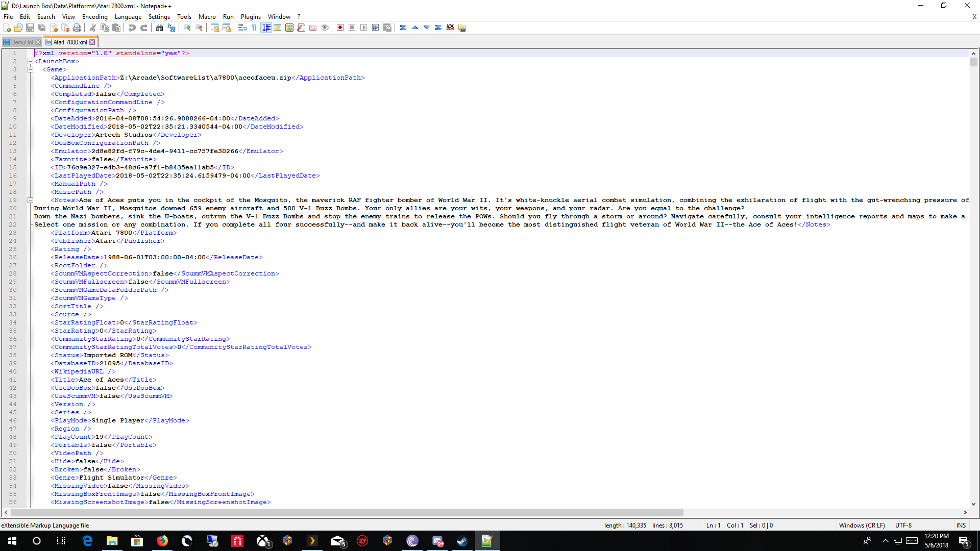Toggle synchronize vertical scrolling icon
Viewport: 980px width, 551px height.
(215, 28)
